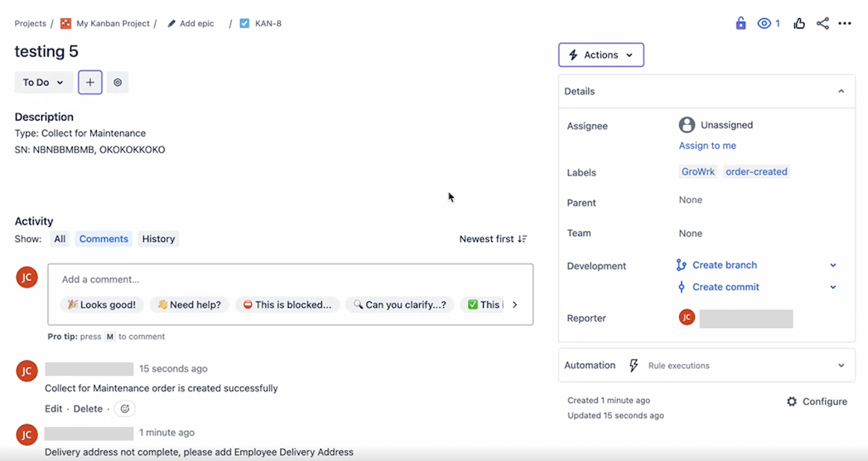This screenshot has width=868, height=461.
Task: Open the To Do status dropdown
Action: (x=43, y=82)
